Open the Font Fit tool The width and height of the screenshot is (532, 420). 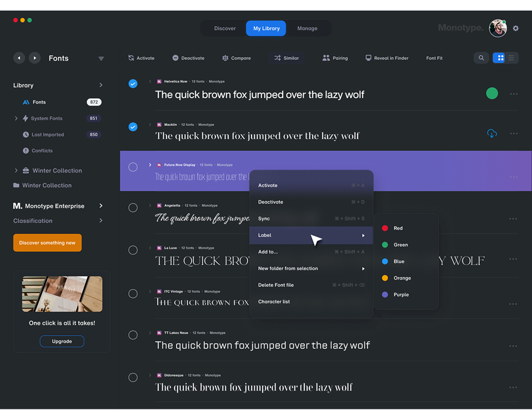[x=434, y=57]
